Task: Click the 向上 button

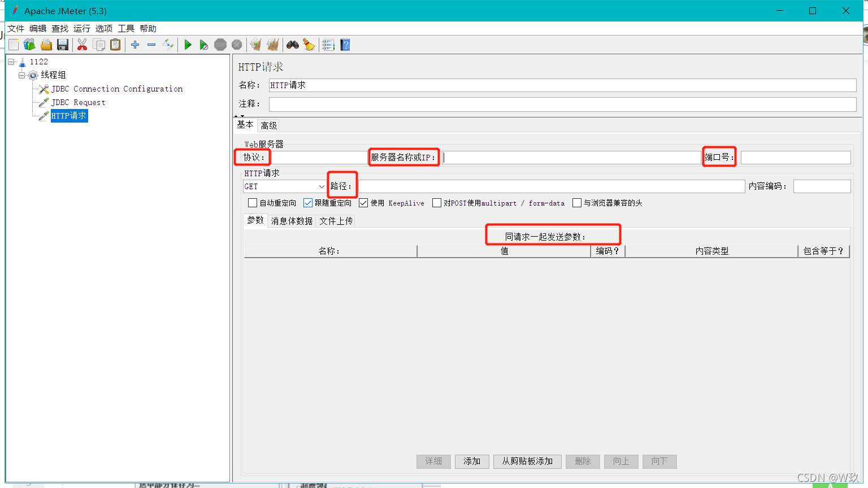Action: pyautogui.click(x=621, y=461)
